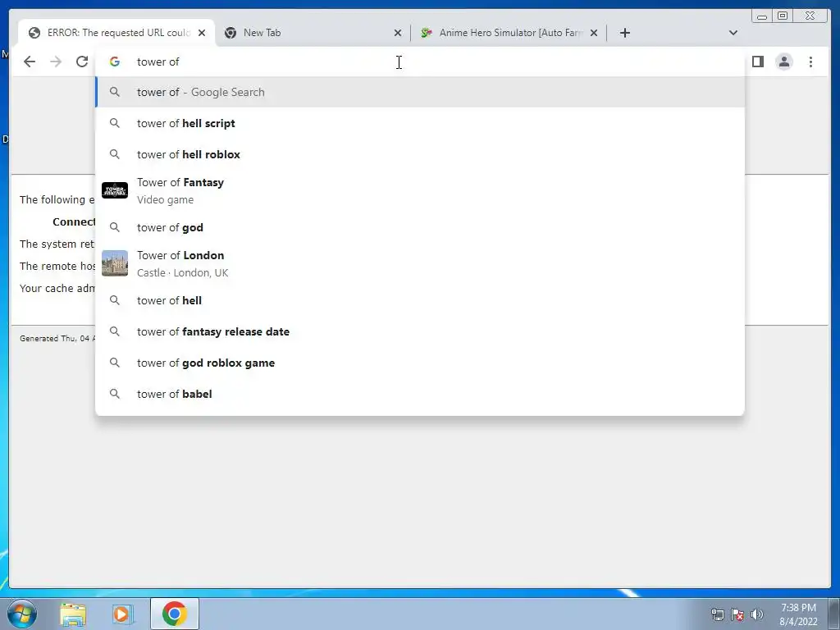Choose 'tower of hell script' suggestion
The height and width of the screenshot is (630, 840).
[x=420, y=123]
